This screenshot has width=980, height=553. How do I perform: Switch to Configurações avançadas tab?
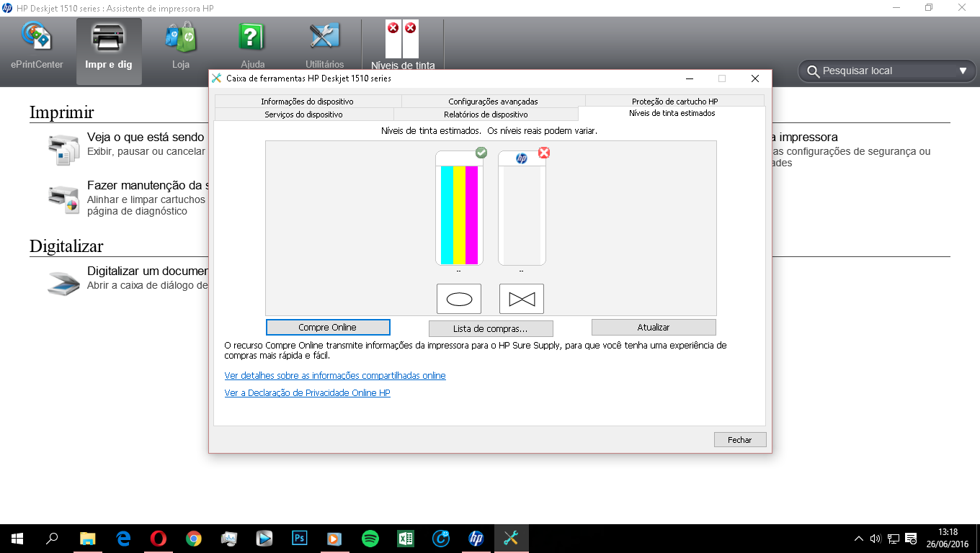(x=494, y=102)
